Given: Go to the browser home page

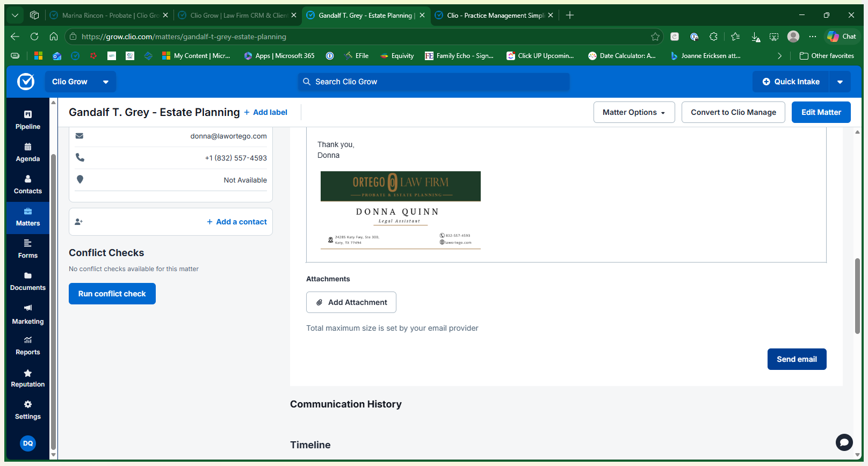Looking at the screenshot, I should (x=54, y=37).
